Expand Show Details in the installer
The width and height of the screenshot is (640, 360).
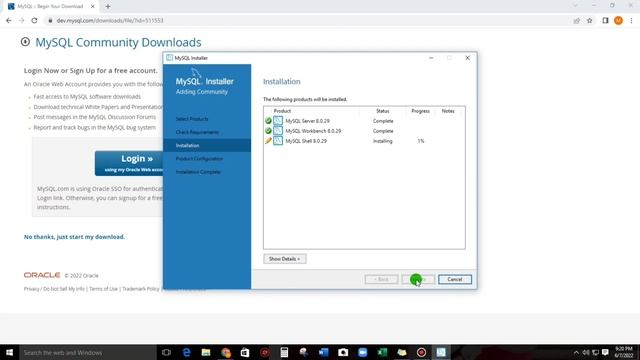click(x=284, y=259)
